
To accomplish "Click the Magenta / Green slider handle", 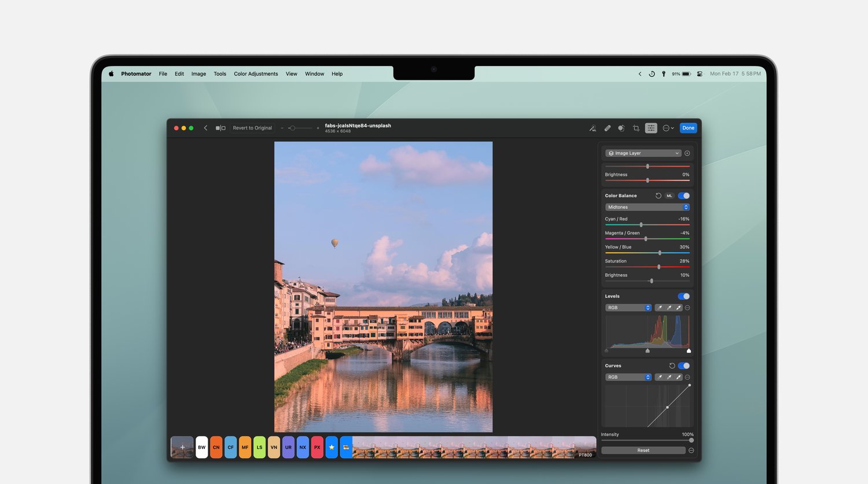I will click(x=646, y=239).
